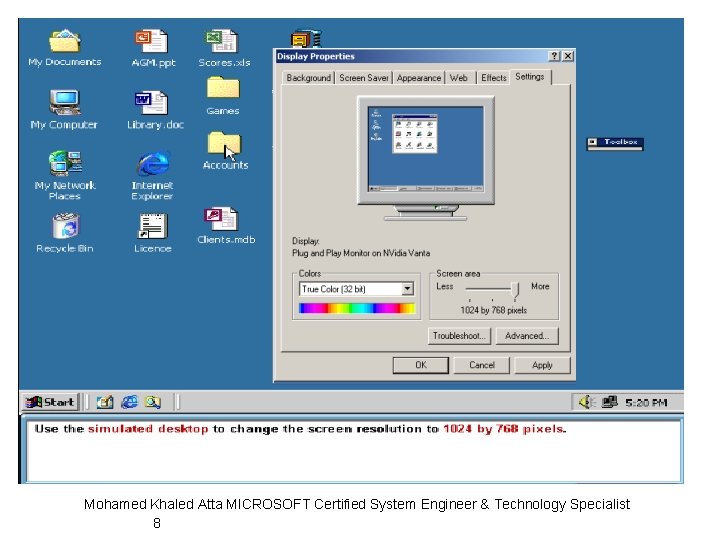Switch to the Background tab
Screen dimensions: 720x540
309,78
